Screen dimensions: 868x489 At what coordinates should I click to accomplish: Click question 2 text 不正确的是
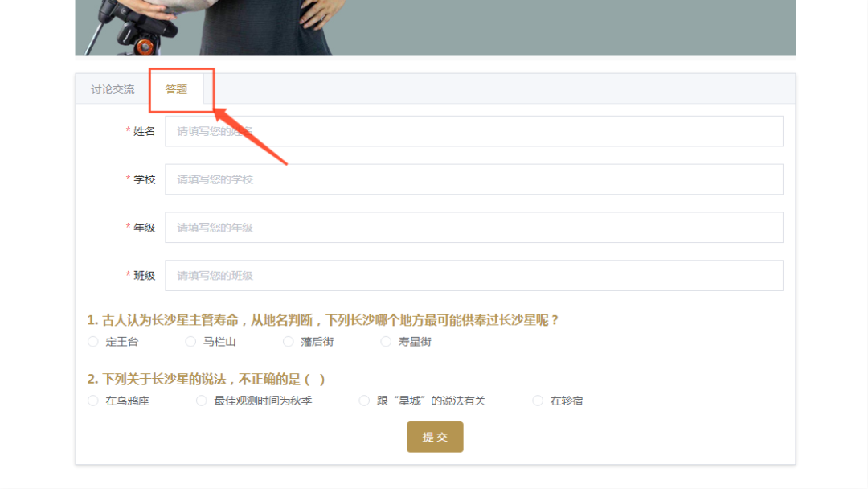click(206, 380)
